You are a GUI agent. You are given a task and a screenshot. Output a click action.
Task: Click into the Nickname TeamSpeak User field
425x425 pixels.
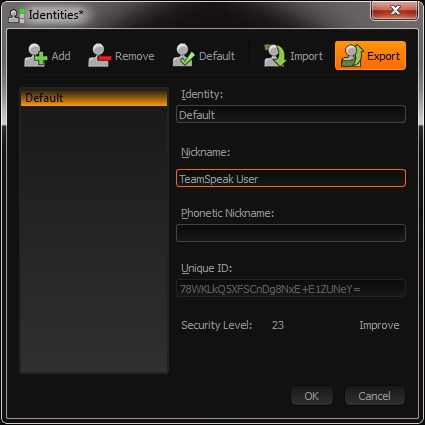pyautogui.click(x=291, y=178)
